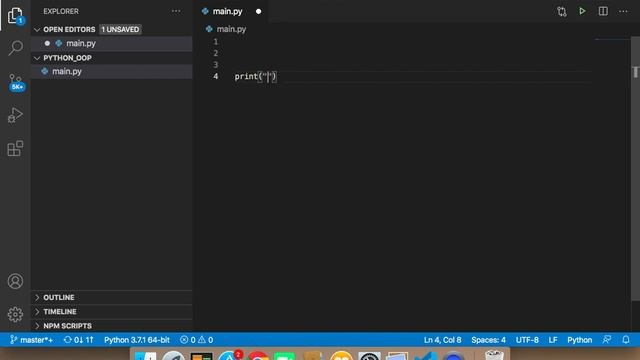Click errors and warnings count in status bar
This screenshot has height=360, width=640.
[x=196, y=340]
